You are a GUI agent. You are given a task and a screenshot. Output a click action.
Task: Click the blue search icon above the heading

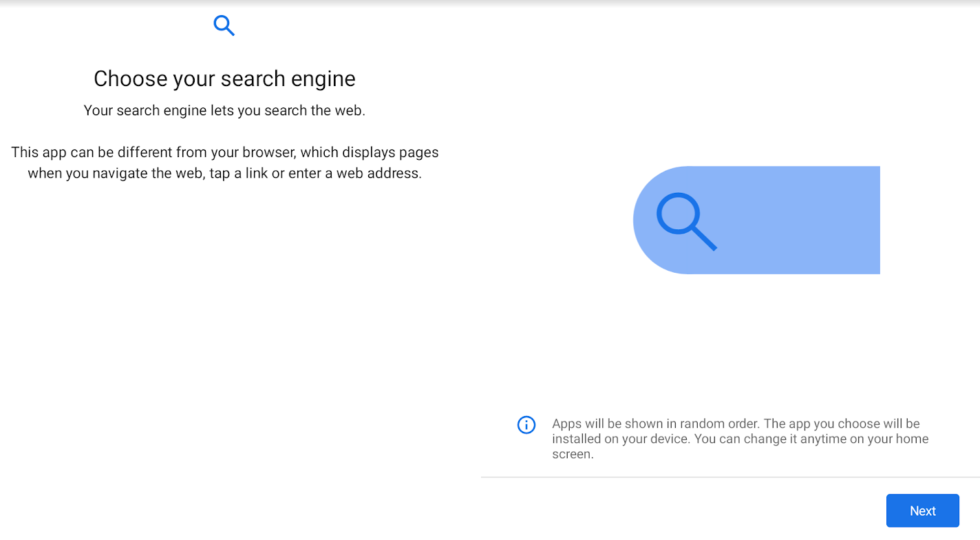pos(224,26)
